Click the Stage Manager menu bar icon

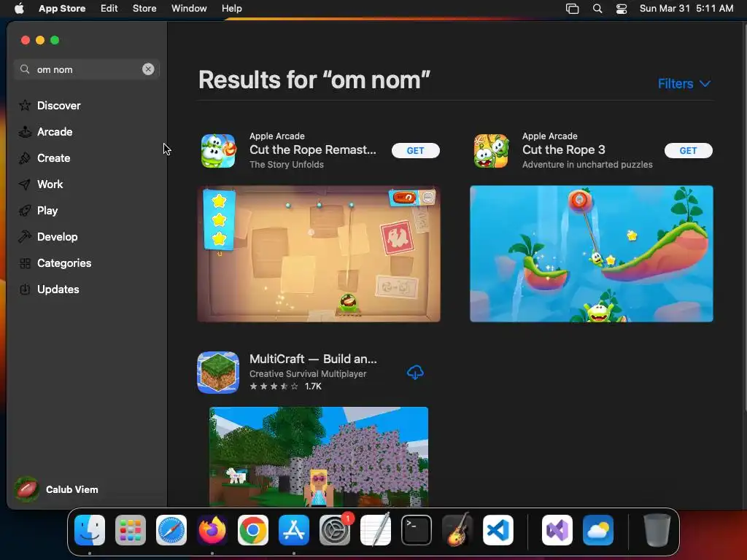(572, 8)
